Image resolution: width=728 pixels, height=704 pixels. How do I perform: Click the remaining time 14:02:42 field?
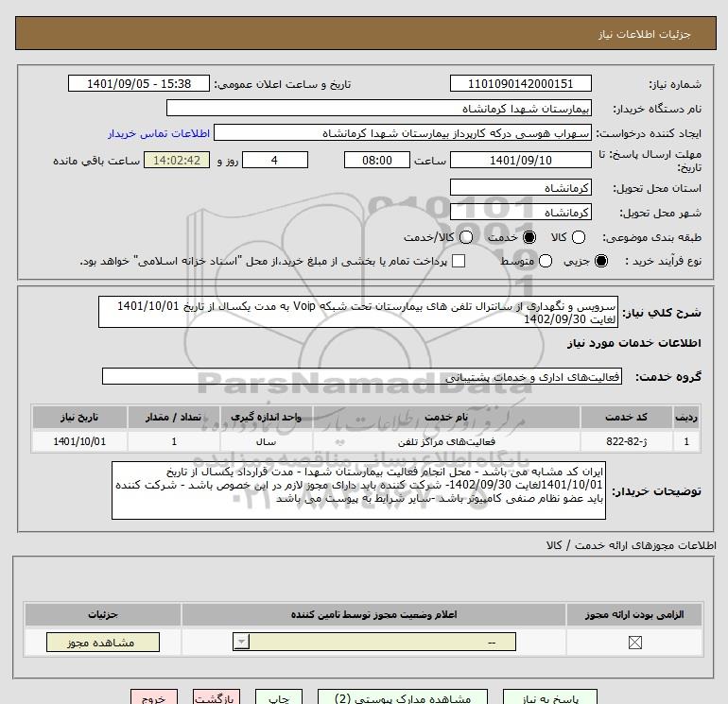click(x=177, y=160)
